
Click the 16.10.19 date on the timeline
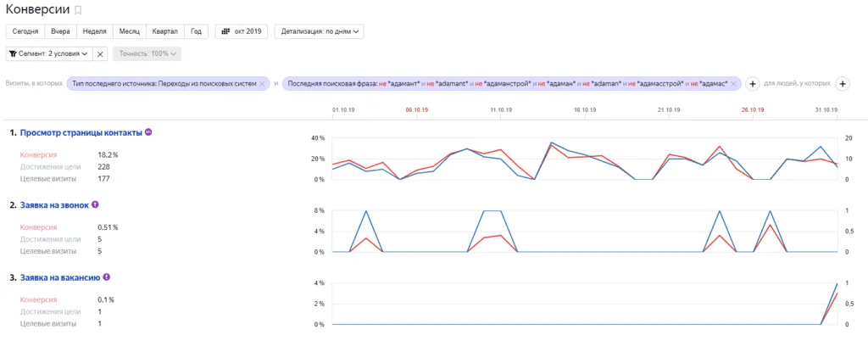click(x=585, y=110)
